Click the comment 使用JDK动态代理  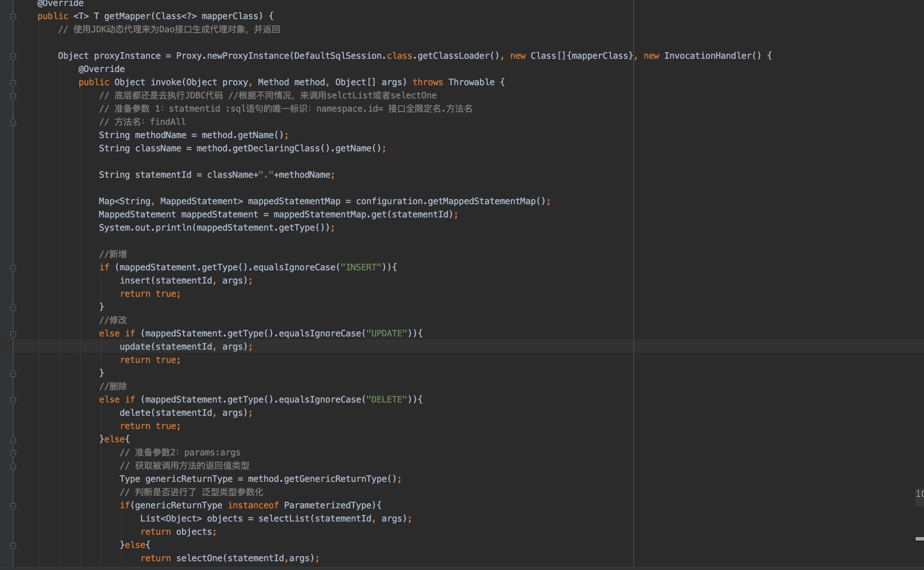point(169,29)
